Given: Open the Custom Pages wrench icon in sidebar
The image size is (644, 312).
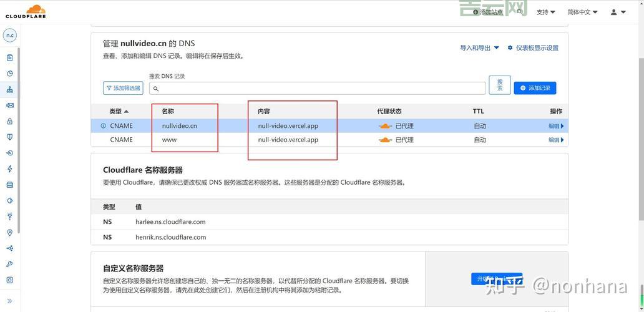Looking at the screenshot, I should pos(10,264).
